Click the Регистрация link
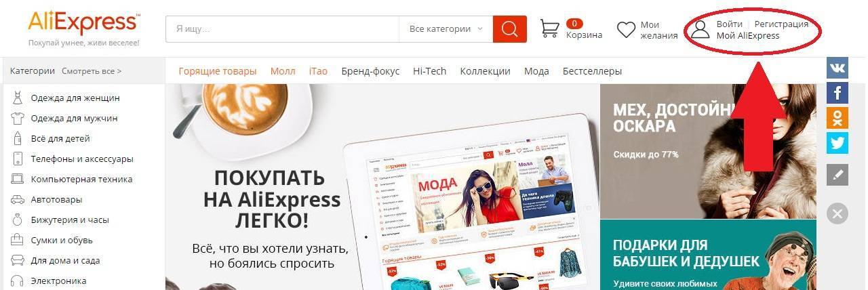Screen dimensions: 868x290 (x=781, y=24)
